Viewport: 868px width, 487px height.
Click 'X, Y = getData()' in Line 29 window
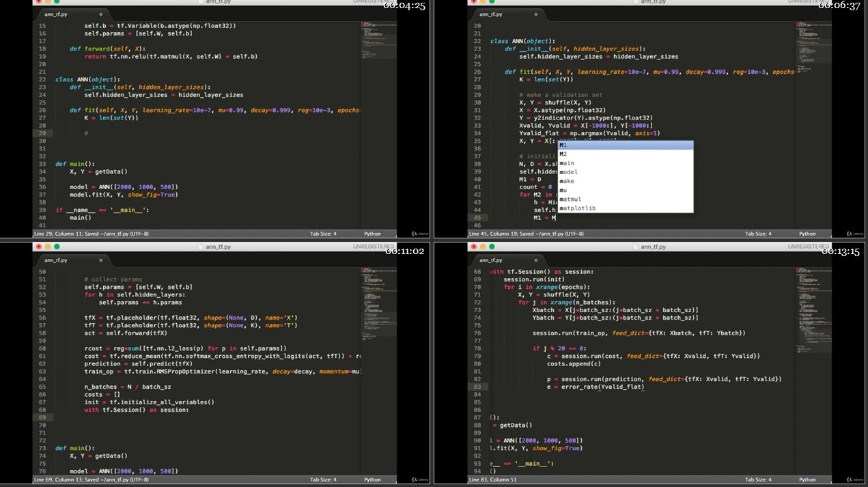coord(98,171)
